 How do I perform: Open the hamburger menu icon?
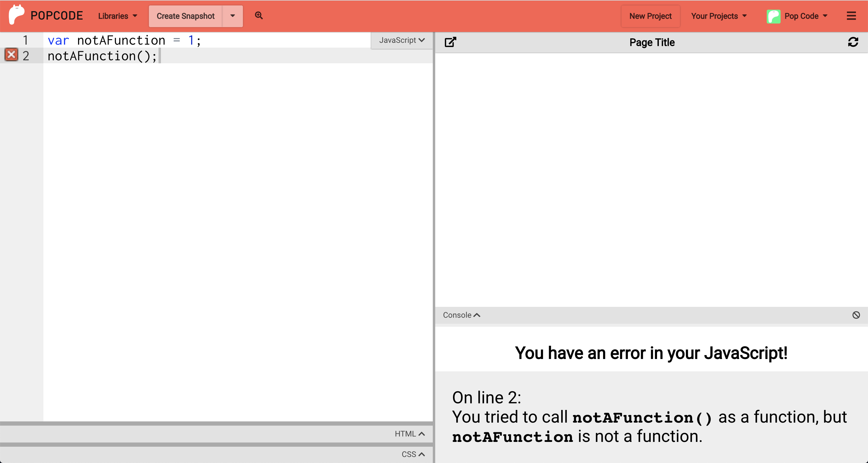(x=851, y=16)
